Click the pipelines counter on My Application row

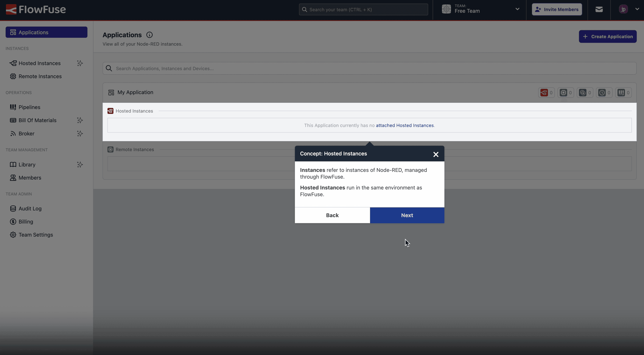[x=623, y=92]
